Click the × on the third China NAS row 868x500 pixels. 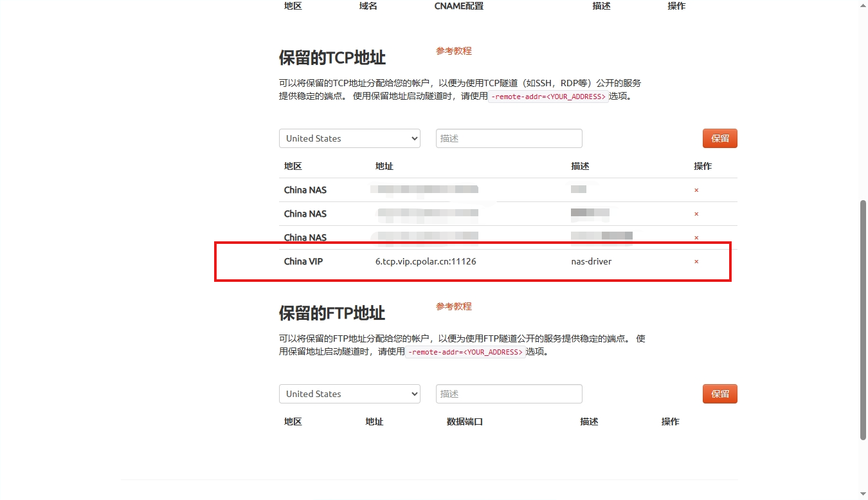pyautogui.click(x=696, y=238)
